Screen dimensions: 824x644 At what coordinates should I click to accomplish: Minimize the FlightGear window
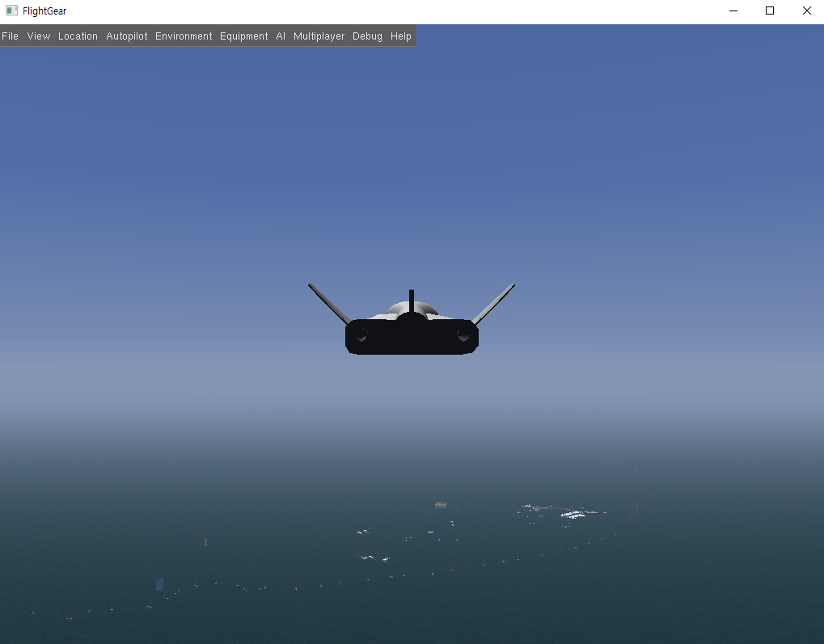point(733,11)
